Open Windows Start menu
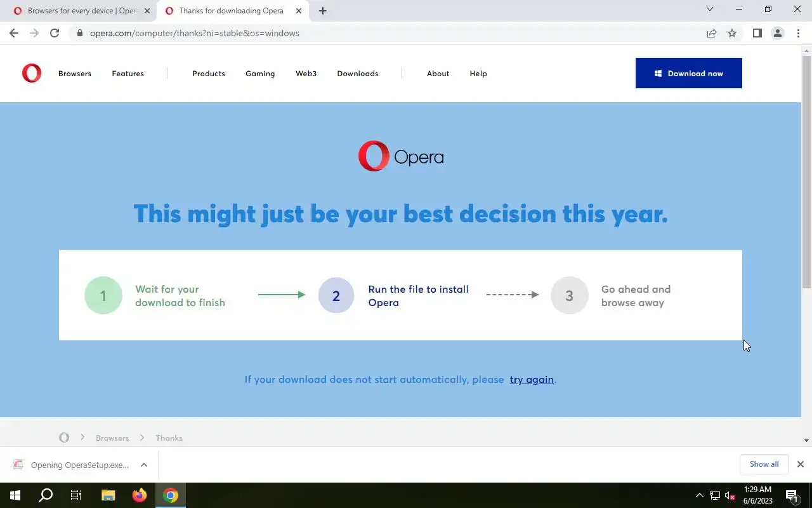Screen dimensions: 812x508 (x=15, y=495)
